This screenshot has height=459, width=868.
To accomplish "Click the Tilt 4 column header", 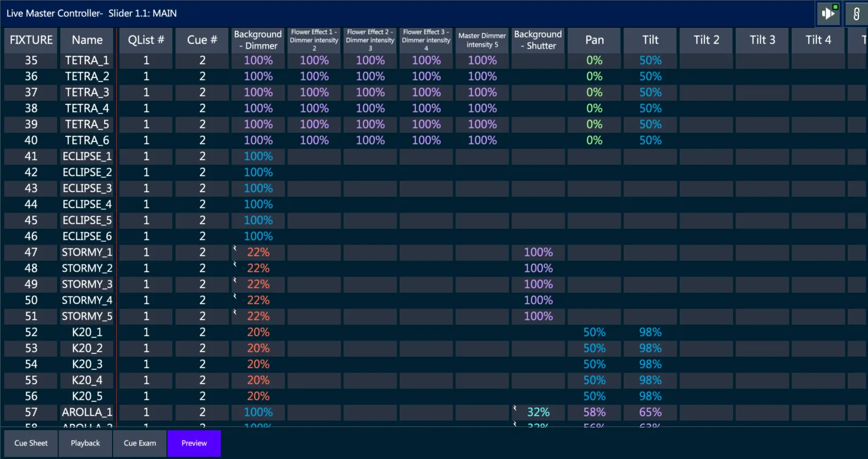I will tap(818, 40).
